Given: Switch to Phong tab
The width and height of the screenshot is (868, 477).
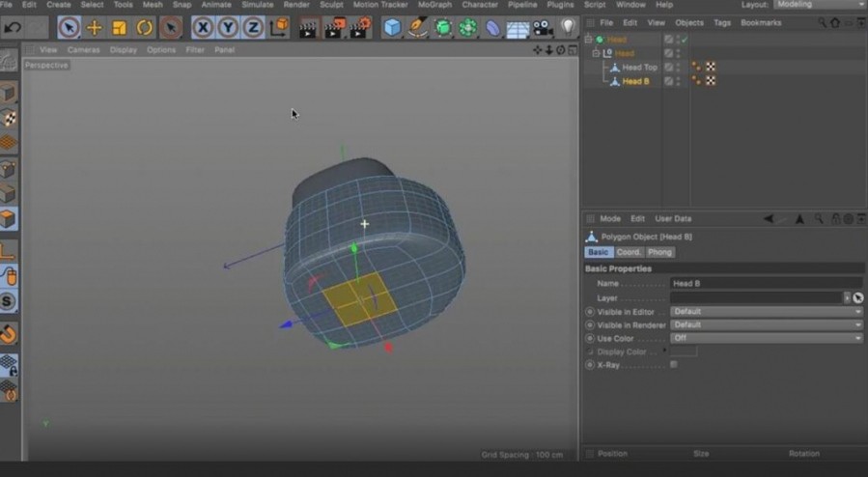Looking at the screenshot, I should [x=659, y=252].
